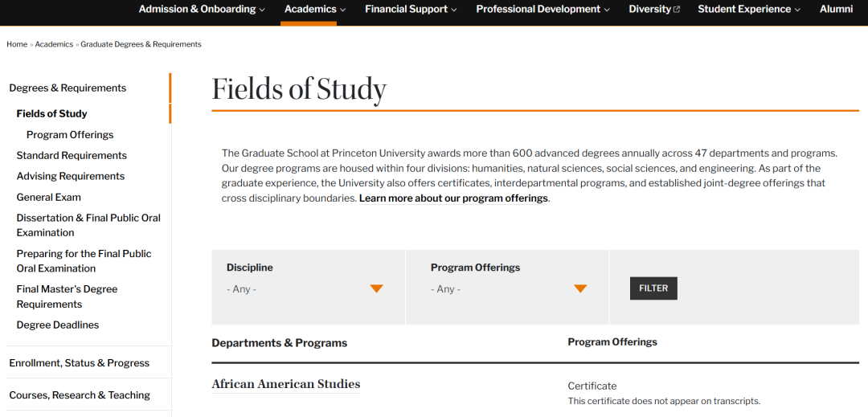The image size is (868, 417).
Task: Open the African American Studies program
Action: (285, 384)
